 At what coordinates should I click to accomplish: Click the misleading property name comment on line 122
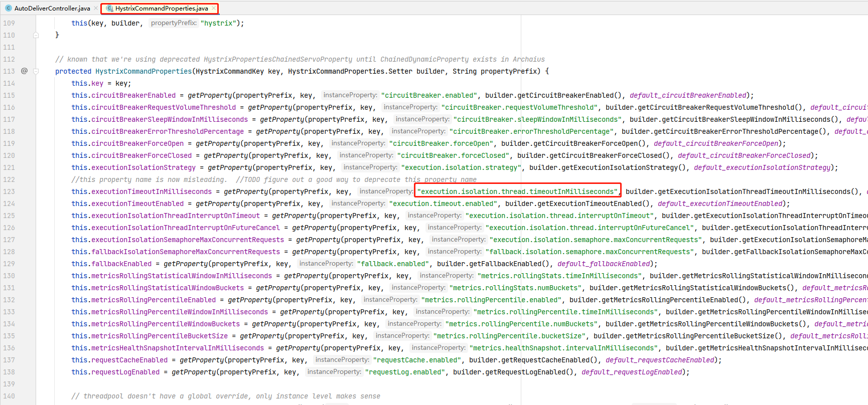[x=274, y=179]
